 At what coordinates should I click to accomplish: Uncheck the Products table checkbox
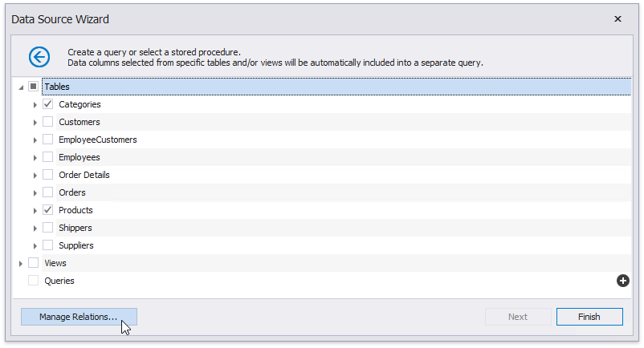tap(48, 210)
